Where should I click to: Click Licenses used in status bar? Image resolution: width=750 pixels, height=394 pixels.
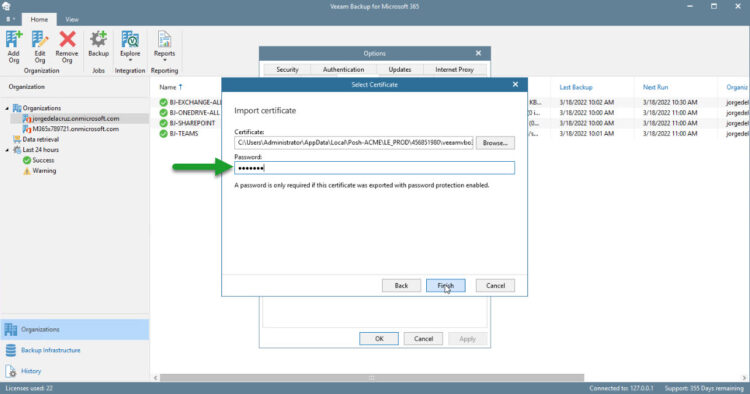click(x=29, y=388)
